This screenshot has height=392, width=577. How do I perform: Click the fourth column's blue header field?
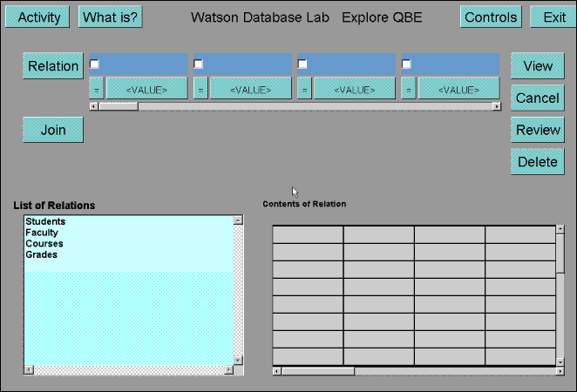coord(451,64)
